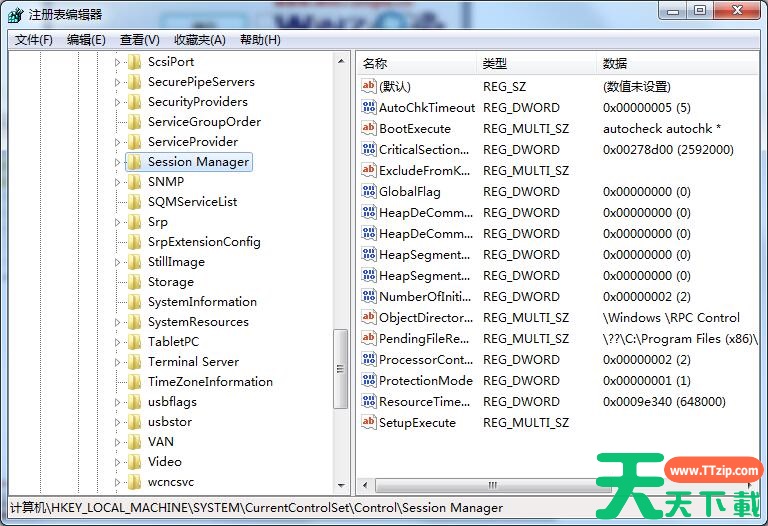Open the 文件(F) menu
This screenshot has width=768, height=526.
[34, 40]
